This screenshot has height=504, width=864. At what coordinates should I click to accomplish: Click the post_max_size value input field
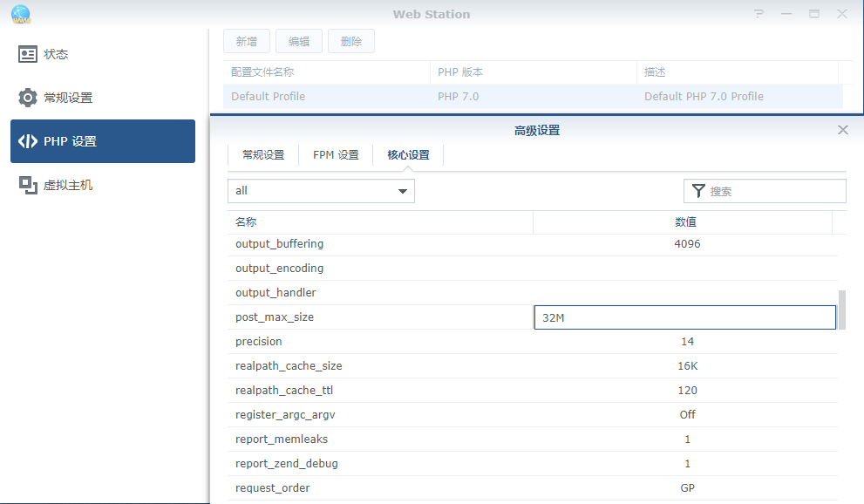(x=684, y=317)
